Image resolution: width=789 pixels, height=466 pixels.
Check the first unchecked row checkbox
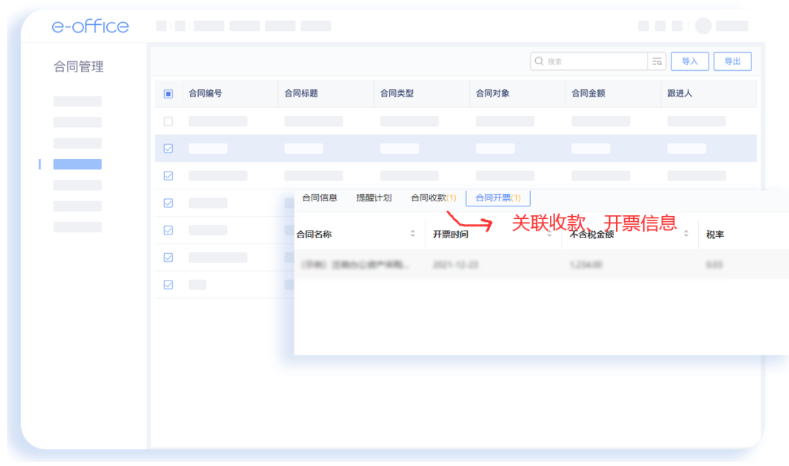168,121
